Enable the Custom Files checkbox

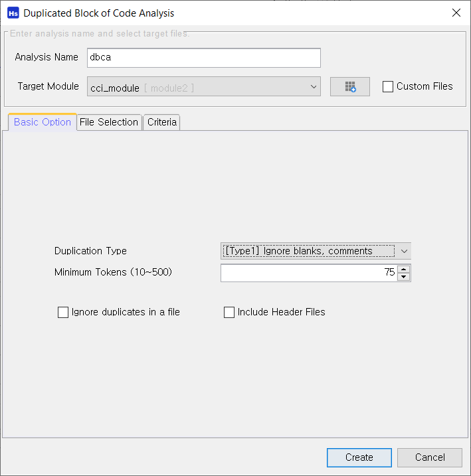tap(388, 86)
